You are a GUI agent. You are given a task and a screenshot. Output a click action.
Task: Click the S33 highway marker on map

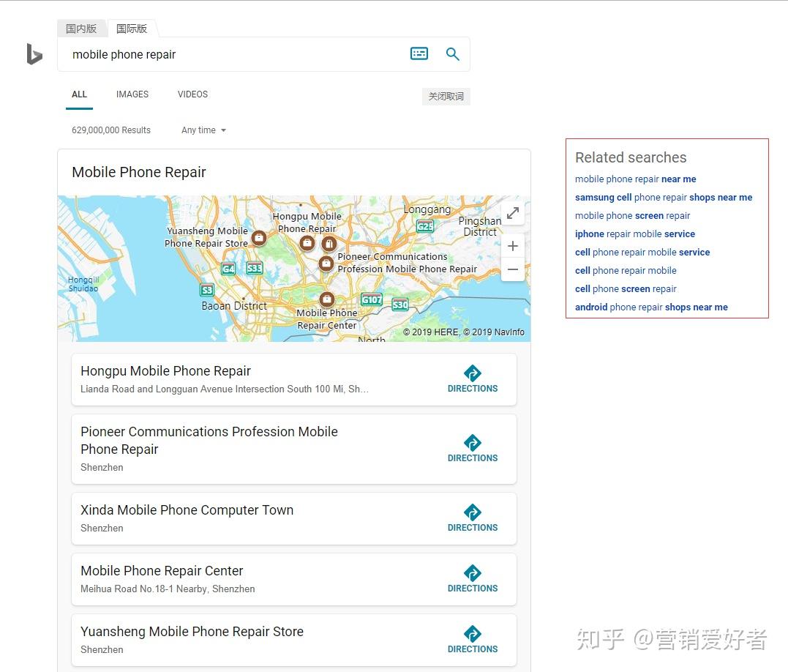pyautogui.click(x=255, y=268)
